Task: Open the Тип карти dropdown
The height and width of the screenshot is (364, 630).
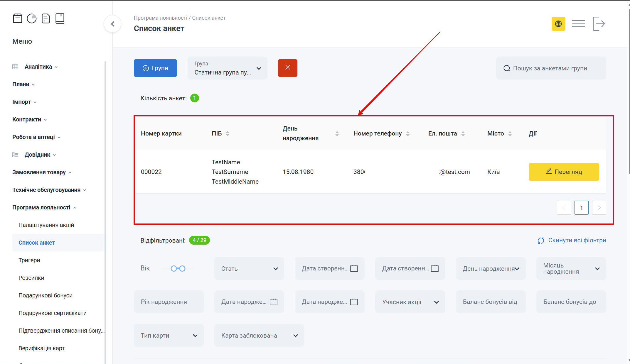Action: (169, 336)
